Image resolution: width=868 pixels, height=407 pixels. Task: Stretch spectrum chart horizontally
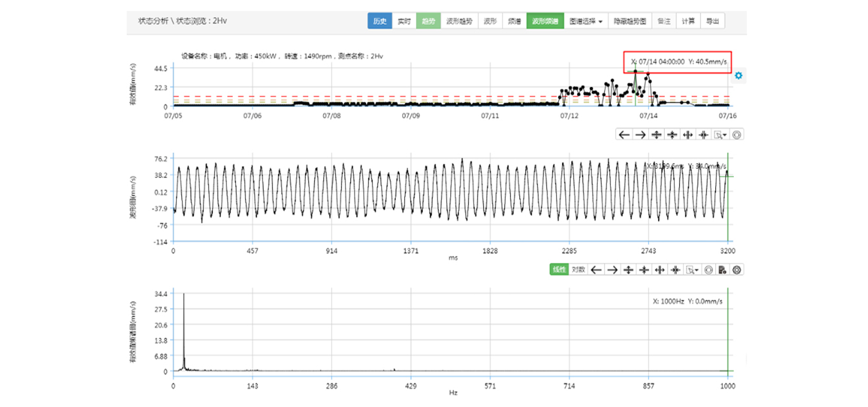660,270
